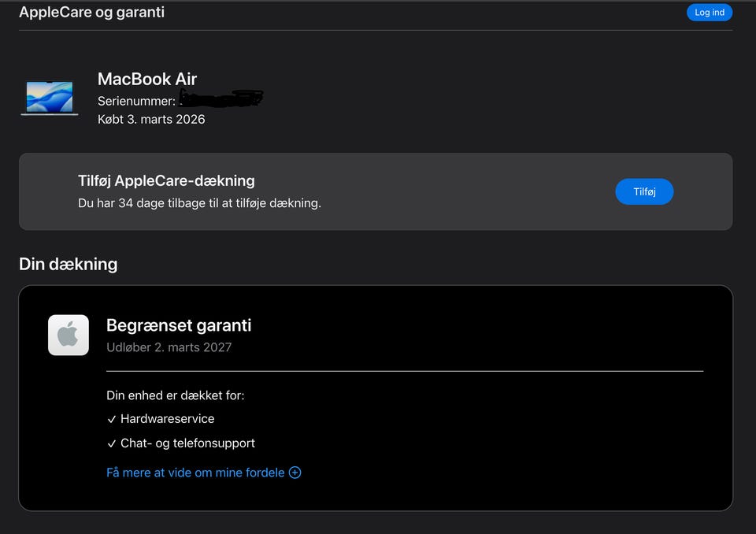Click the Din enhed er dækket for label
The width and height of the screenshot is (756, 534).
[x=175, y=395]
